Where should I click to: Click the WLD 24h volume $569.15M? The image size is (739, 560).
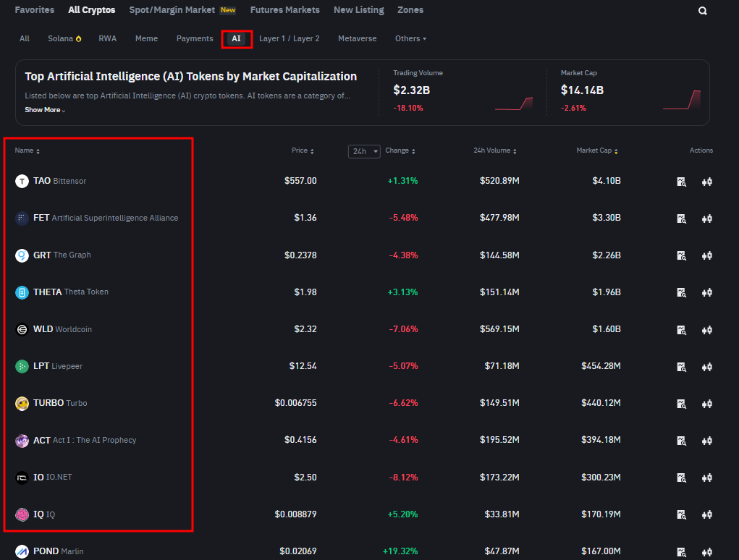[x=499, y=329]
